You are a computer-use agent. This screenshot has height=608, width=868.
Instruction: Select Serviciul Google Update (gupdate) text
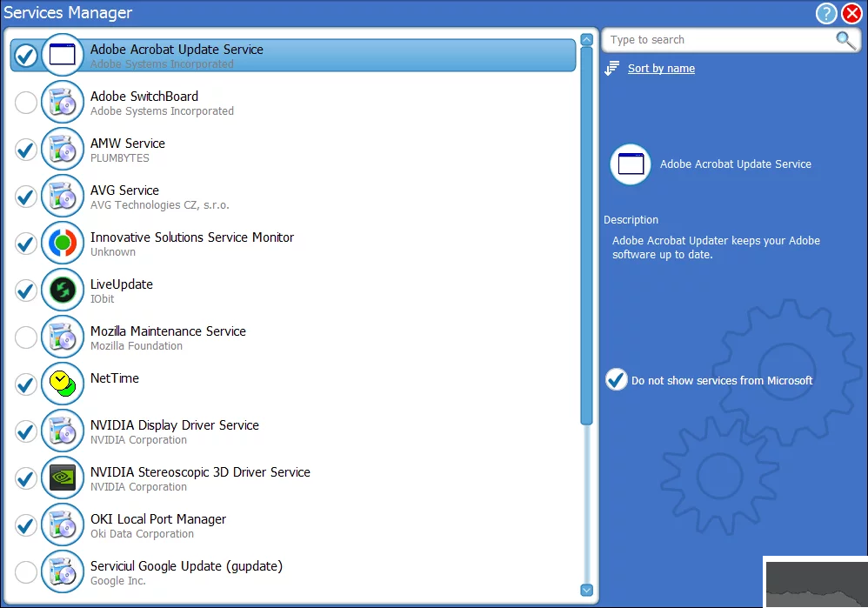click(x=186, y=566)
